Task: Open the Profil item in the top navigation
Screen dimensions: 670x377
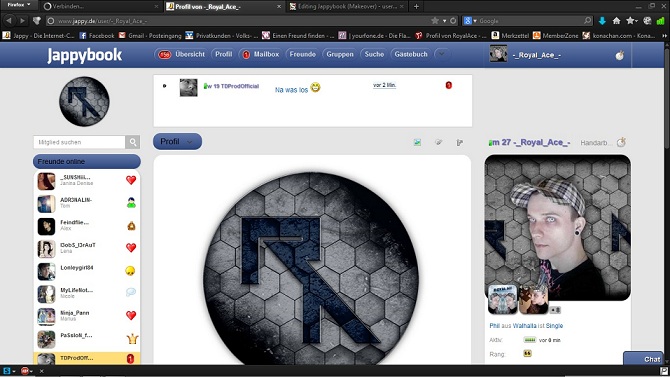Action: (x=223, y=54)
